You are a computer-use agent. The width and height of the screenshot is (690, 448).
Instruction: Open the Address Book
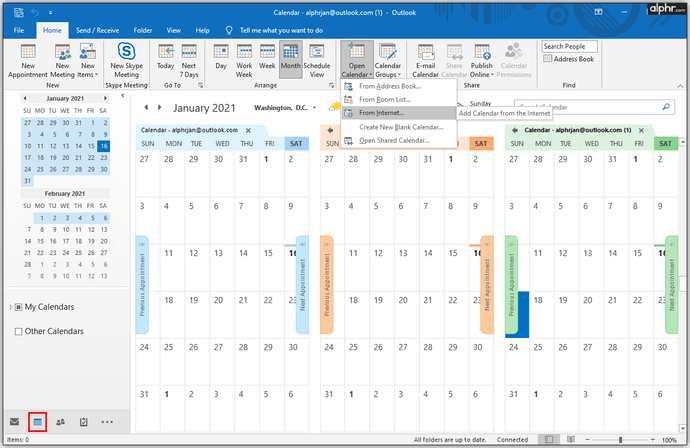pyautogui.click(x=569, y=59)
